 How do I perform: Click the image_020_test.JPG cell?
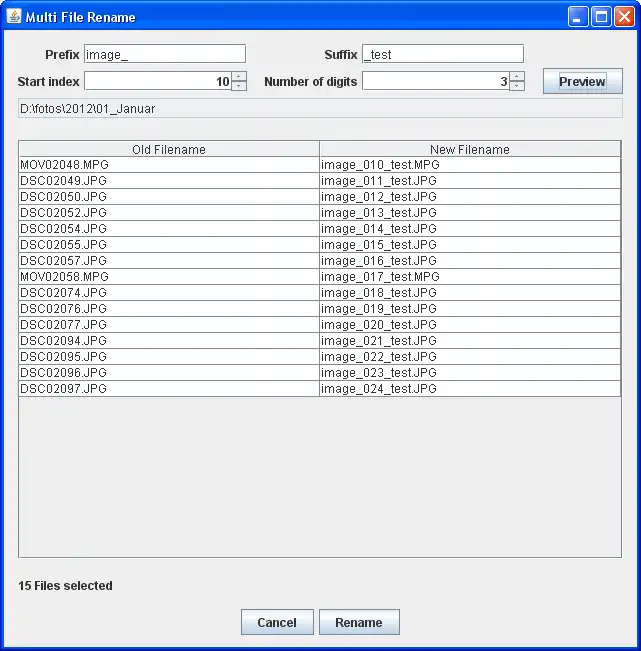pyautogui.click(x=470, y=325)
